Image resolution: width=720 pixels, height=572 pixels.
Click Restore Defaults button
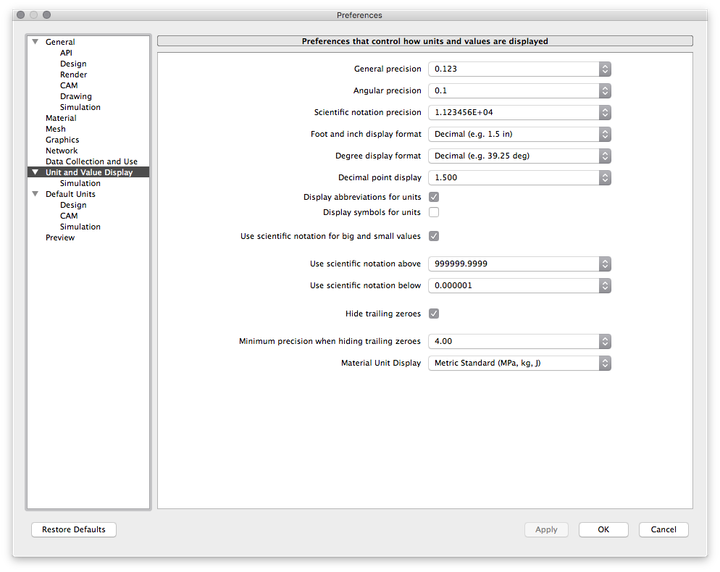[73, 529]
